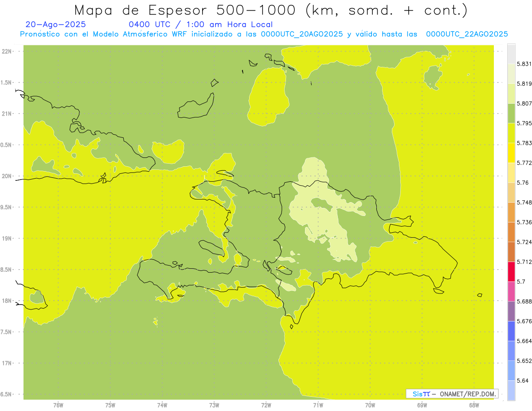The width and height of the screenshot is (532, 411).
Task: Click the 74W longitude axis label
Action: pyautogui.click(x=162, y=405)
